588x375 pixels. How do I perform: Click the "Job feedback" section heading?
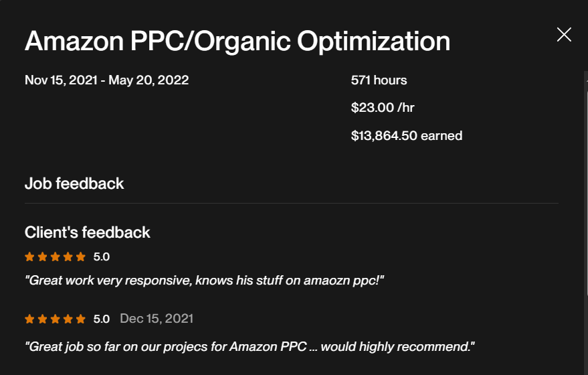[x=74, y=183]
